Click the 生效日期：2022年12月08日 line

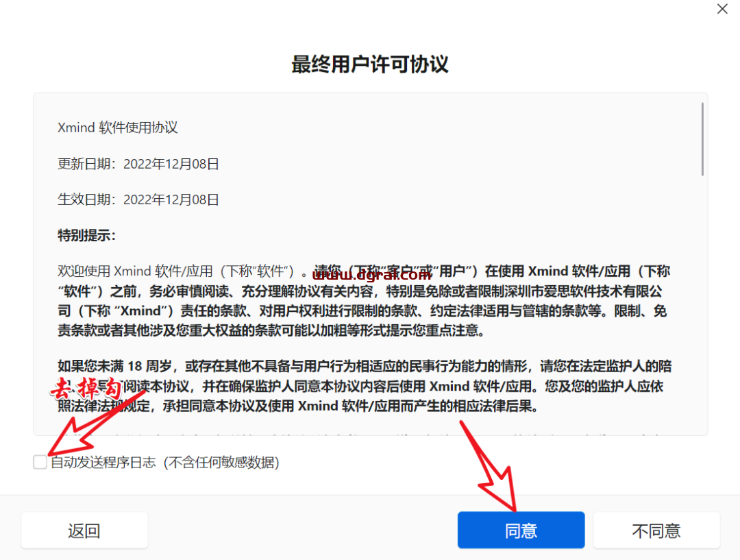[x=138, y=199]
